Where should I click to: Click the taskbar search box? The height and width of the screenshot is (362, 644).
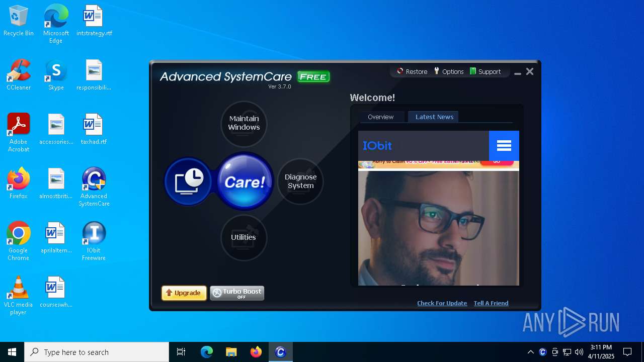click(x=97, y=352)
